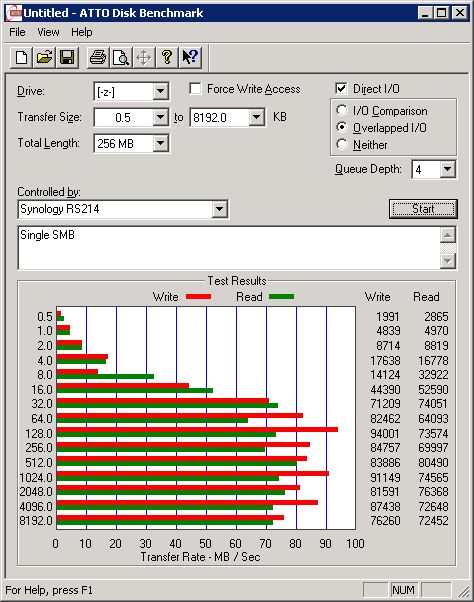Open the Controlled by Synology RS214 dropdown
The height and width of the screenshot is (602, 474).
pos(219,209)
